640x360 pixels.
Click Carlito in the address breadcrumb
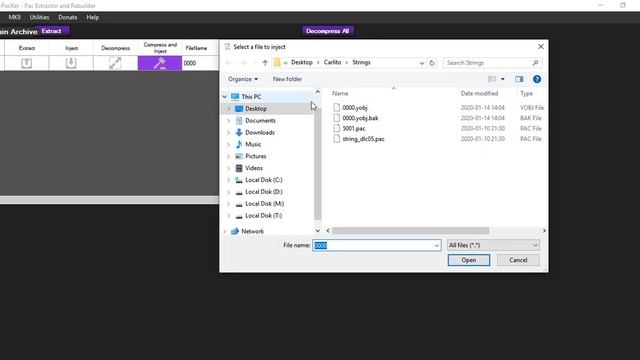(332, 62)
